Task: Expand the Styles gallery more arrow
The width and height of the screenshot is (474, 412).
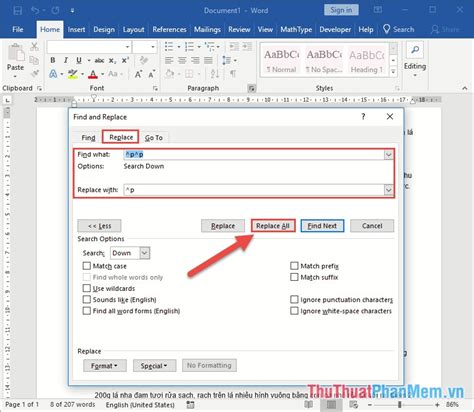Action: pos(393,72)
